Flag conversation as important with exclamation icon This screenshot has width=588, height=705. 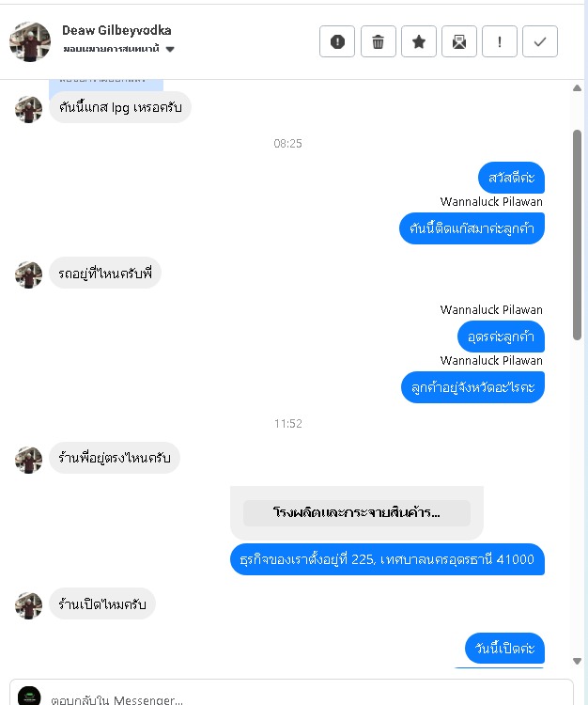pyautogui.click(x=500, y=41)
